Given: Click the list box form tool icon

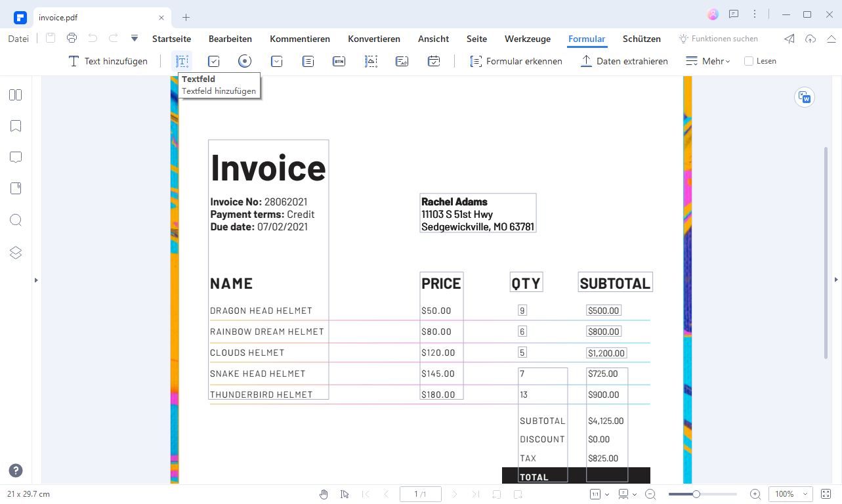Looking at the screenshot, I should click(308, 61).
